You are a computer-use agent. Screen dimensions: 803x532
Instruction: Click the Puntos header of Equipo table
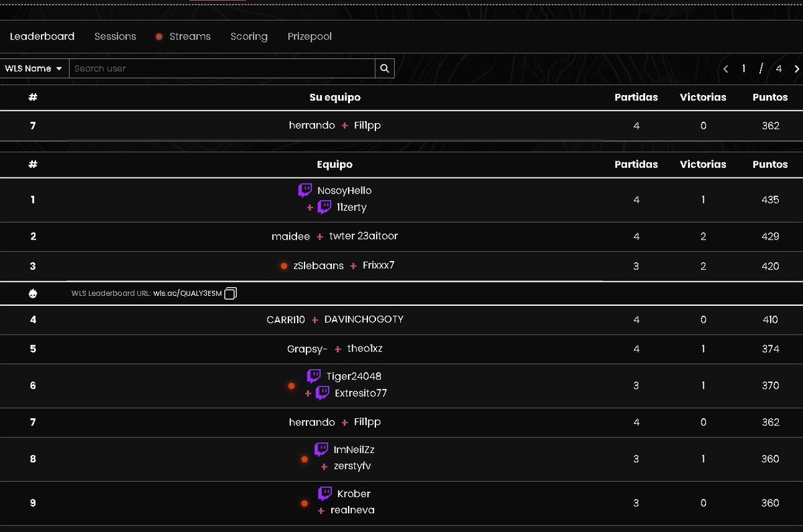(x=770, y=164)
